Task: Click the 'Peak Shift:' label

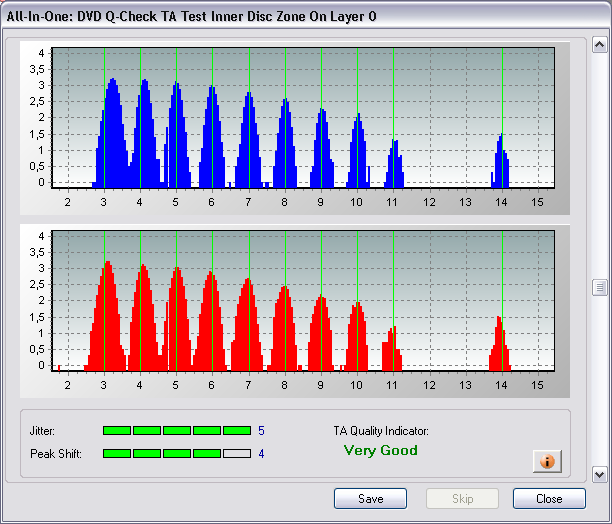Action: 56,454
